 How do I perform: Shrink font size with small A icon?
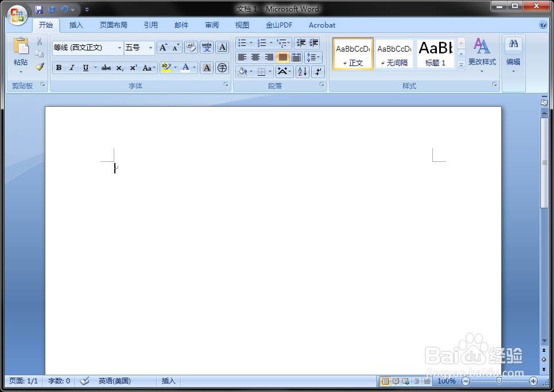[176, 47]
